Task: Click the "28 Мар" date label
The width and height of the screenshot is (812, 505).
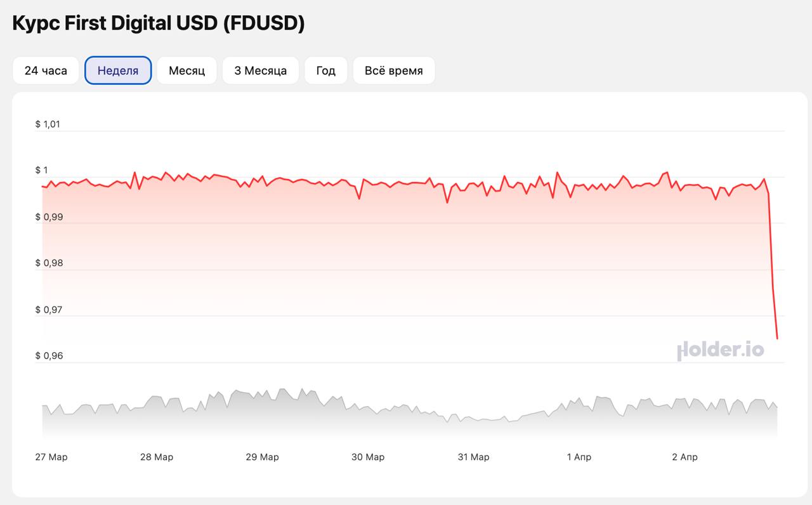Action: [157, 457]
